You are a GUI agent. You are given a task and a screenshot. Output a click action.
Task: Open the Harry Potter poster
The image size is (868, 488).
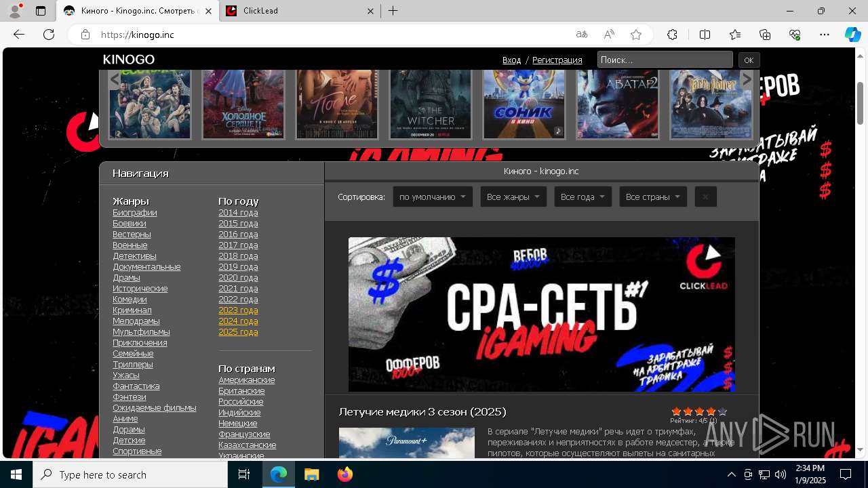(711, 104)
